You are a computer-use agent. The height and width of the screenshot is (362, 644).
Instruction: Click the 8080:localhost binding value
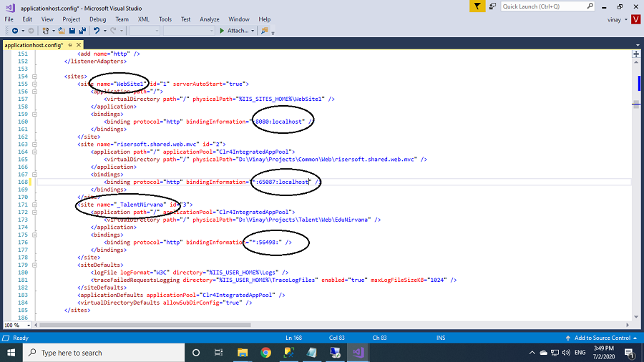[278, 122]
